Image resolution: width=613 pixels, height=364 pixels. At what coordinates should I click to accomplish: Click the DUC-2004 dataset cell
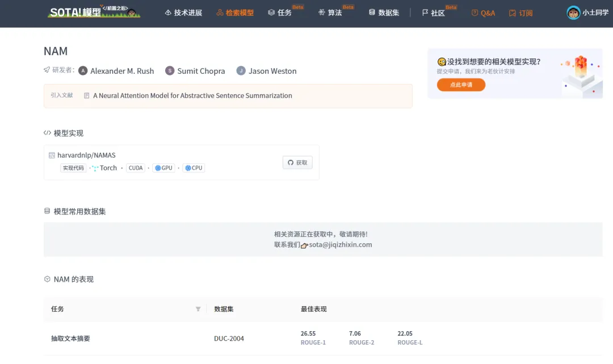point(229,338)
